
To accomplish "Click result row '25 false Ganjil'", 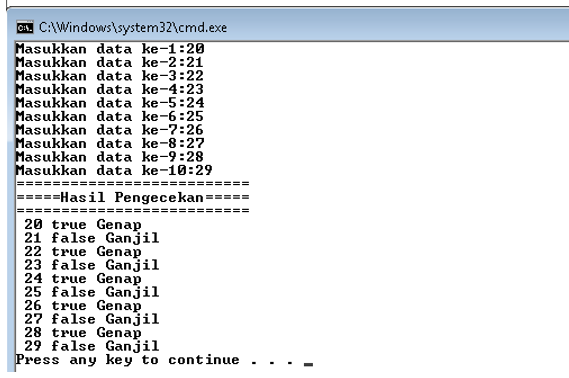I will pyautogui.click(x=92, y=292).
